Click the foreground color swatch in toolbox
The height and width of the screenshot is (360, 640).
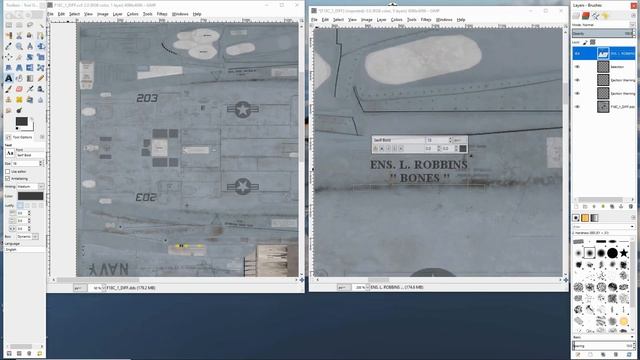coord(21,121)
